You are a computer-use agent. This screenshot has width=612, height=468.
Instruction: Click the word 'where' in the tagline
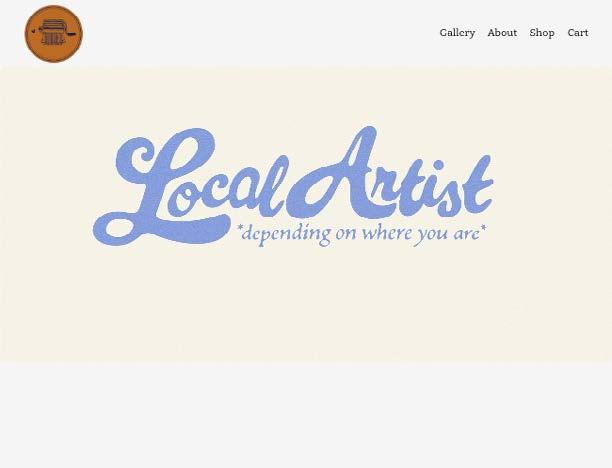tap(386, 234)
